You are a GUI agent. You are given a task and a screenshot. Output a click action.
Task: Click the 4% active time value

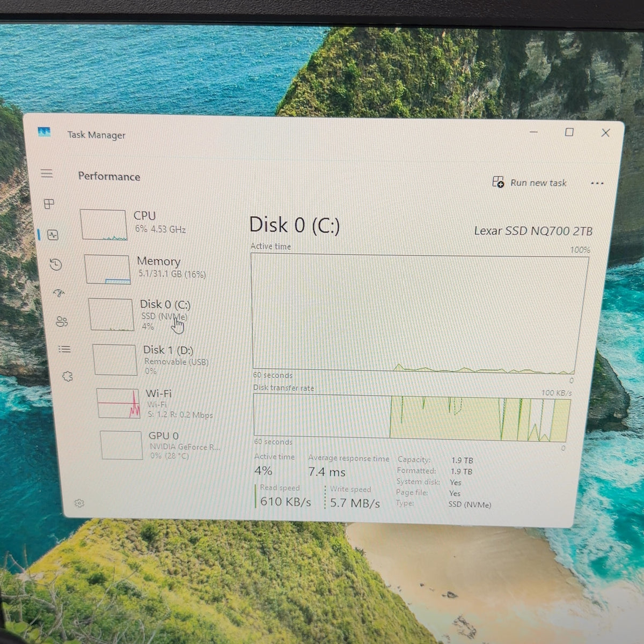pyautogui.click(x=264, y=471)
